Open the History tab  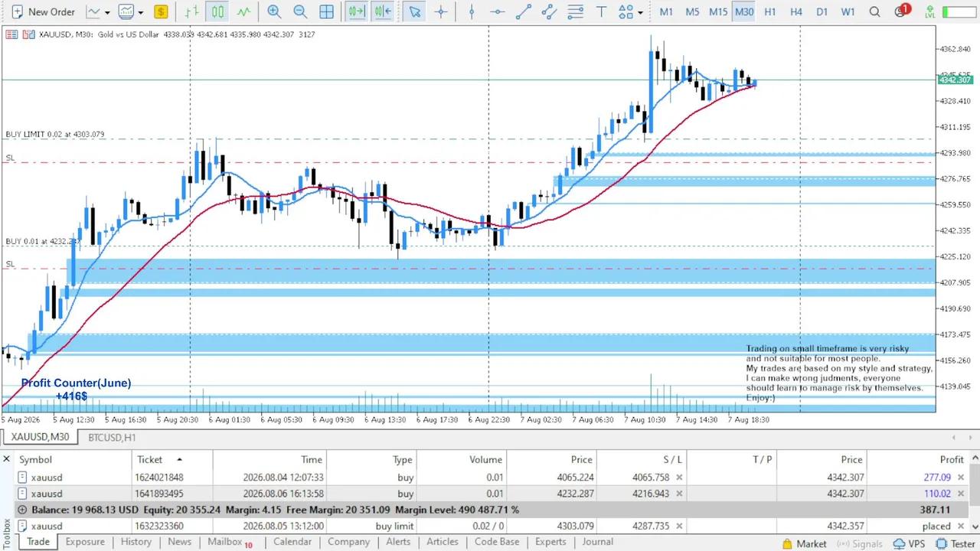136,542
